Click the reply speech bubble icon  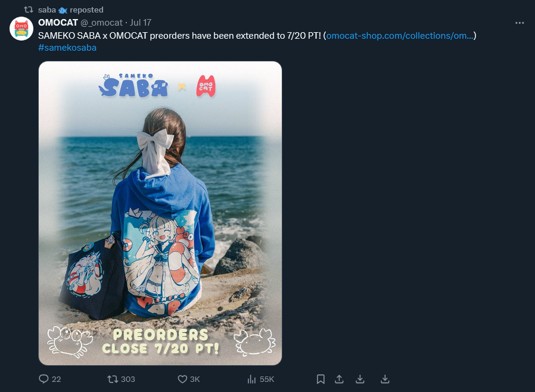point(43,379)
